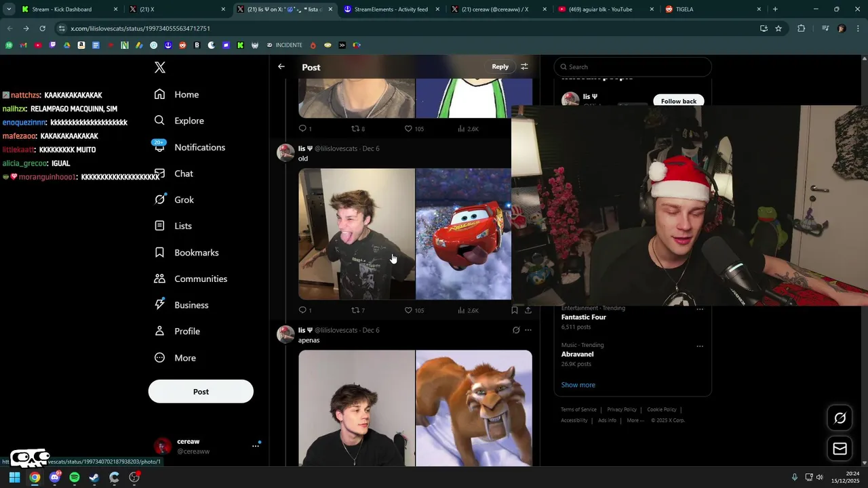Open more options on "apenas" post
The height and width of the screenshot is (488, 868).
[x=528, y=330]
